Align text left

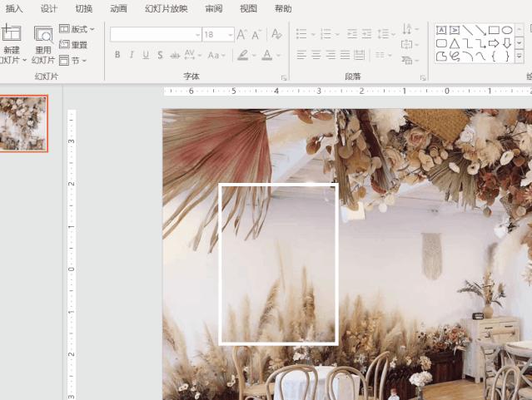click(x=301, y=55)
